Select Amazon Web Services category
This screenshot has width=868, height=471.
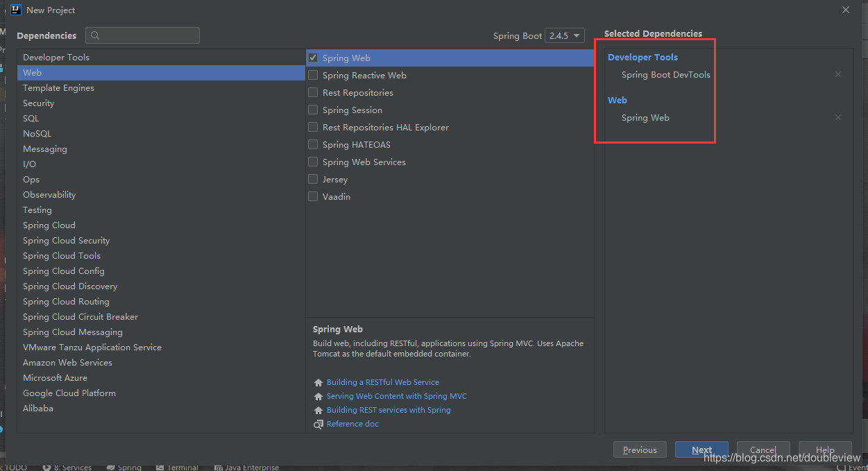coord(161,363)
